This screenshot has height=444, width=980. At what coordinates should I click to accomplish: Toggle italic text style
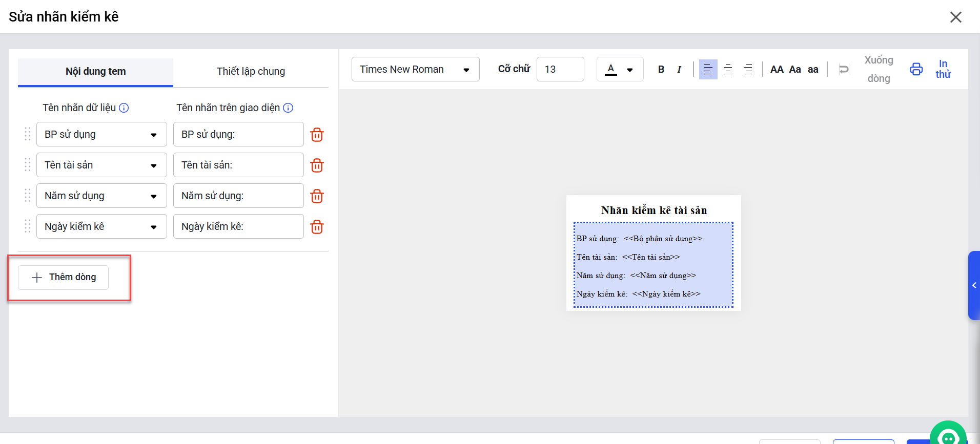(x=679, y=69)
